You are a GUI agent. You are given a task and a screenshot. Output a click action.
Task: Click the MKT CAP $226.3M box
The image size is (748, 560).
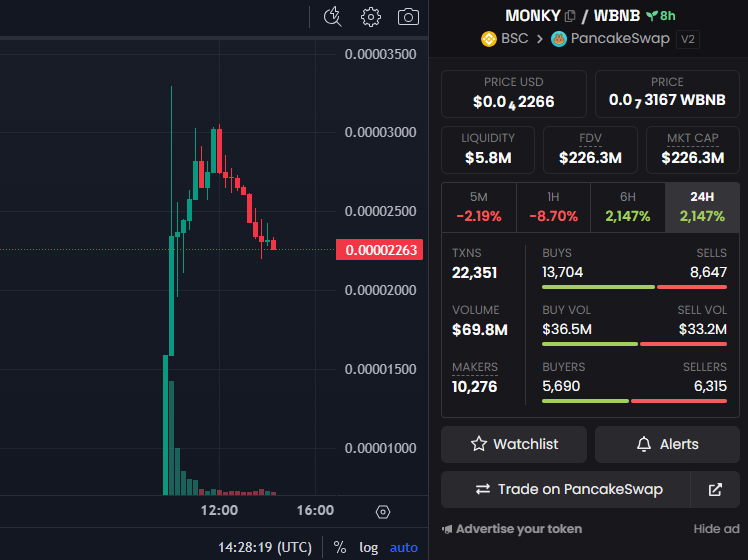[693, 150]
